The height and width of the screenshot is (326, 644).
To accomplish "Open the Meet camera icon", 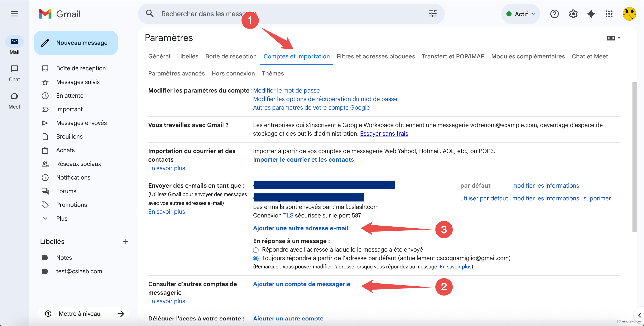I will tap(14, 96).
